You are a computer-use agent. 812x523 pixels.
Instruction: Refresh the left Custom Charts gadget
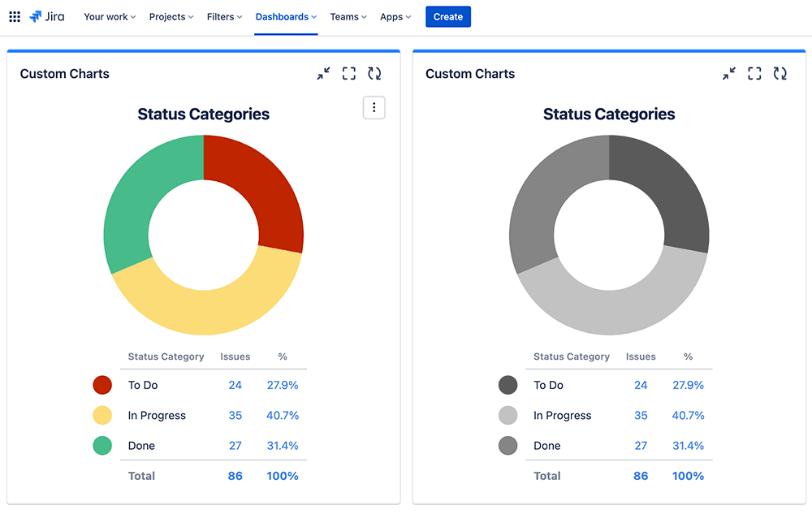(374, 74)
